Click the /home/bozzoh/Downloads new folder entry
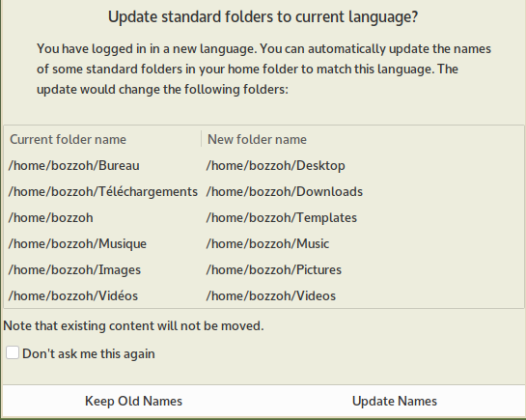The height and width of the screenshot is (420, 526). point(285,191)
